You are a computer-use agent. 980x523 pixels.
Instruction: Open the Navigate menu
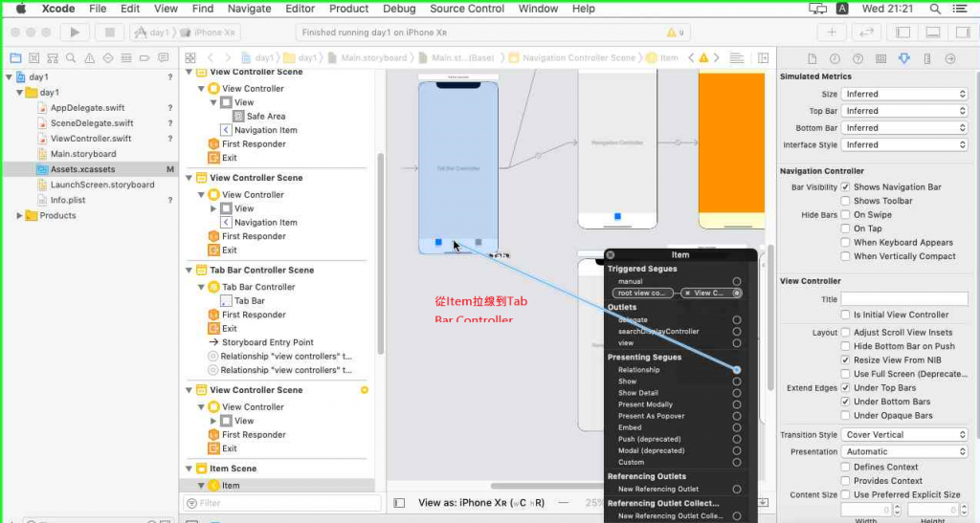coord(250,9)
